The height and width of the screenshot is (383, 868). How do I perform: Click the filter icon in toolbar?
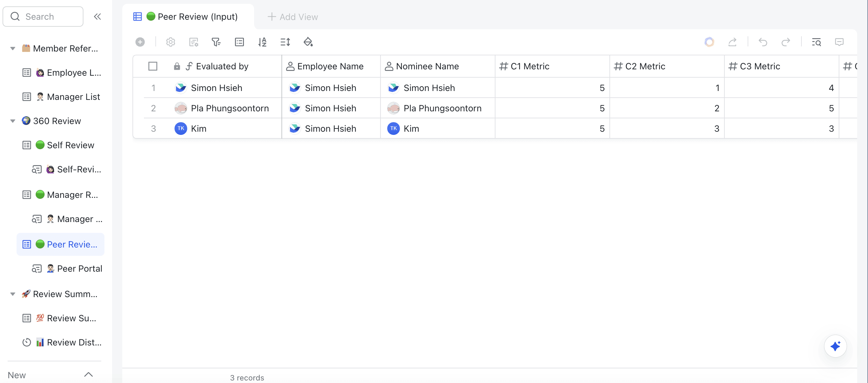(216, 42)
